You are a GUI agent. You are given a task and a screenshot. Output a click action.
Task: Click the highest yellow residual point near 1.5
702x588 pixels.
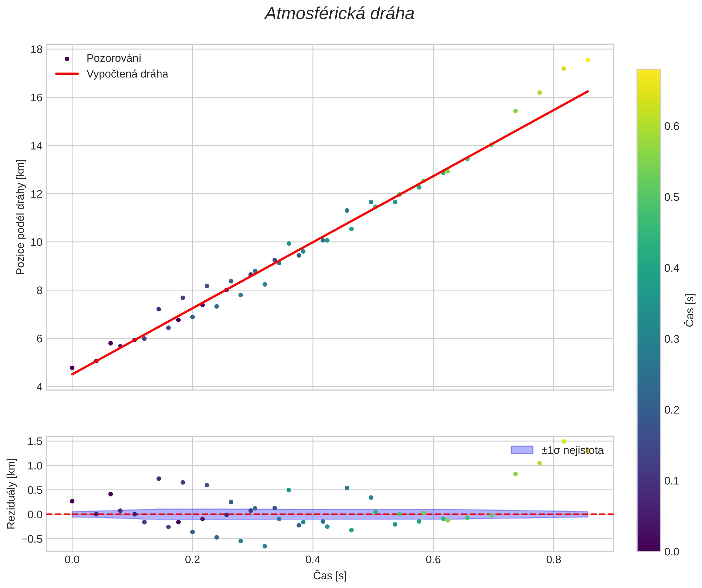pos(564,442)
